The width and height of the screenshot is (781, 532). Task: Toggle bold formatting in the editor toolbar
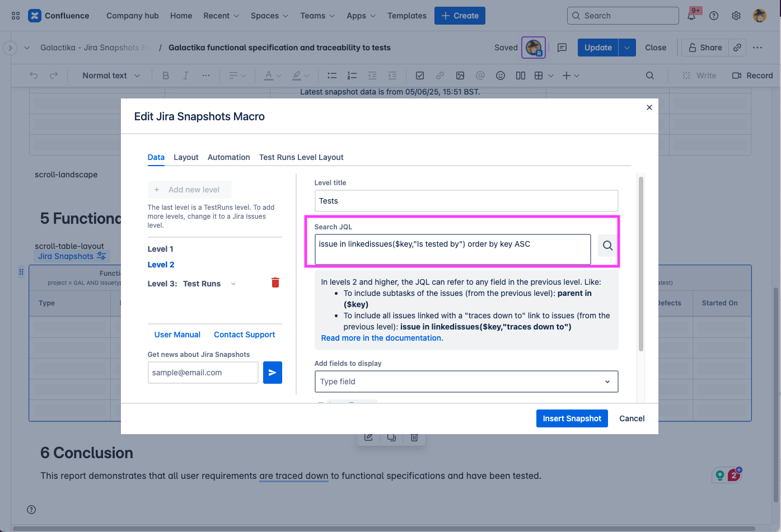166,75
